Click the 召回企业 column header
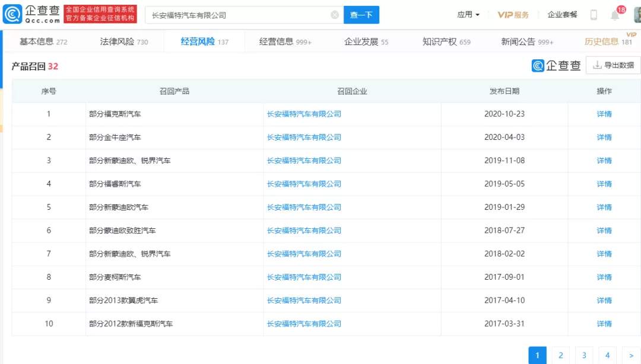Screen dimensions: 641x364 [x=352, y=91]
